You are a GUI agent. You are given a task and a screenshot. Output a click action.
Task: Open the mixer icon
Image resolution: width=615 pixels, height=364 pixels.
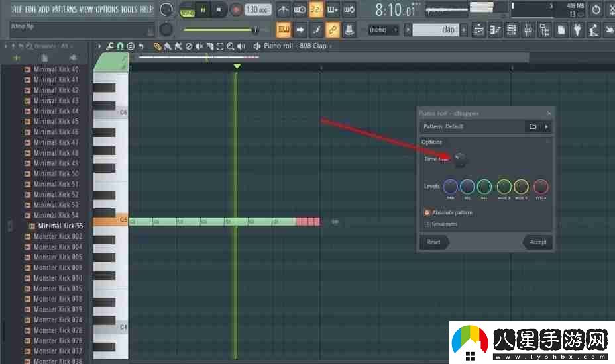pos(528,30)
